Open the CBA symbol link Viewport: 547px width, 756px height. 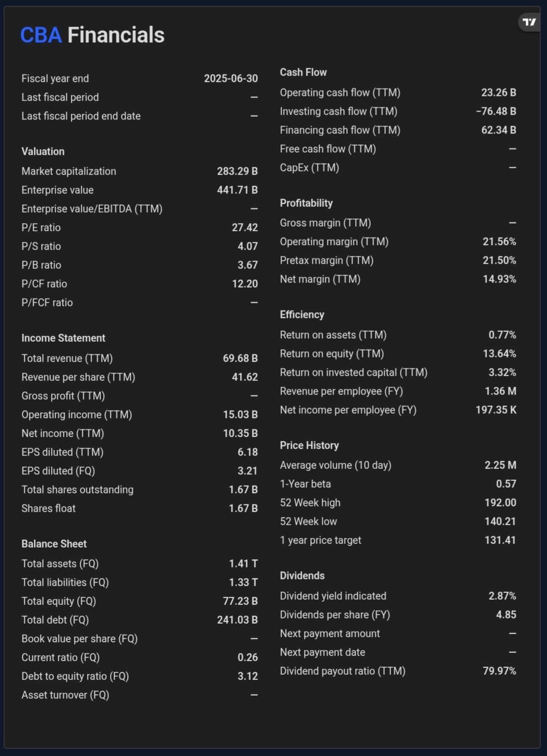click(41, 35)
